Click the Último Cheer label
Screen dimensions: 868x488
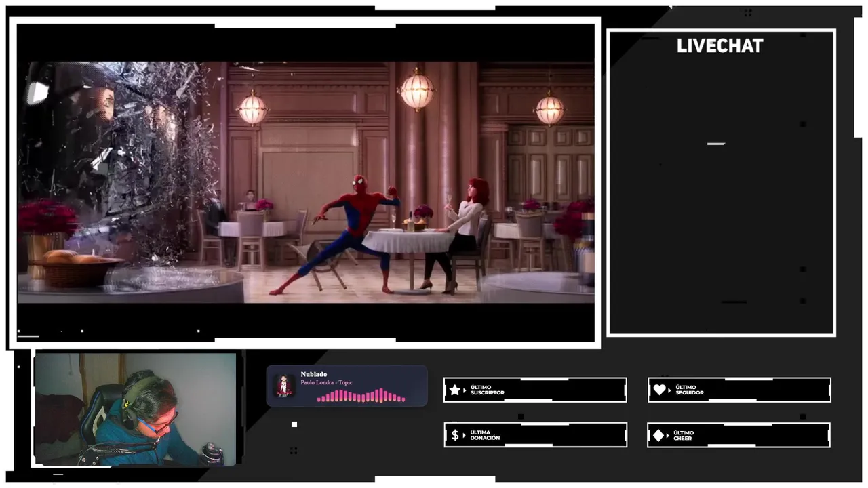[684, 435]
